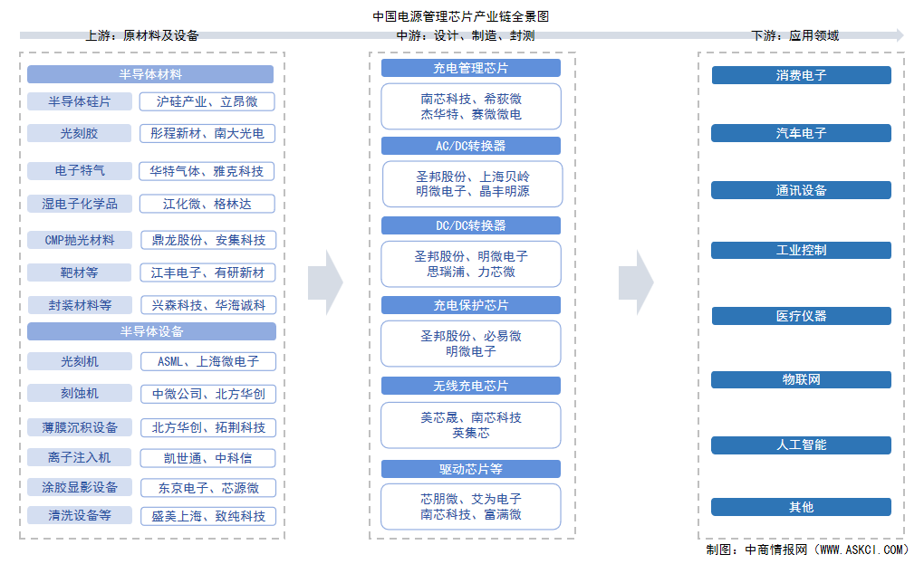Image resolution: width=924 pixels, height=564 pixels.
Task: Click the 东京电子、芯源微 box
Action: coord(208,488)
